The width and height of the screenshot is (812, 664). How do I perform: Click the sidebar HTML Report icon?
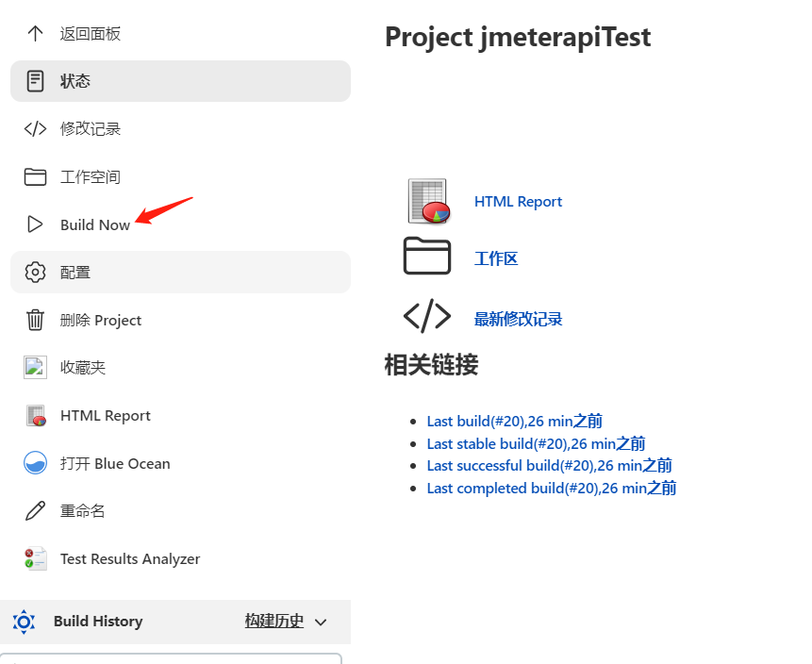tap(35, 416)
